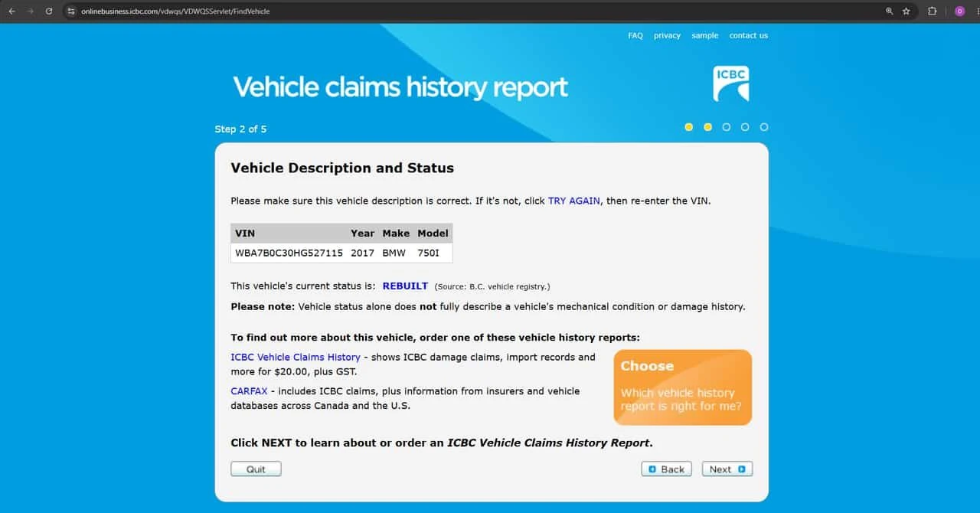
Task: Click the Vehicle Description and Status heading
Action: click(342, 168)
